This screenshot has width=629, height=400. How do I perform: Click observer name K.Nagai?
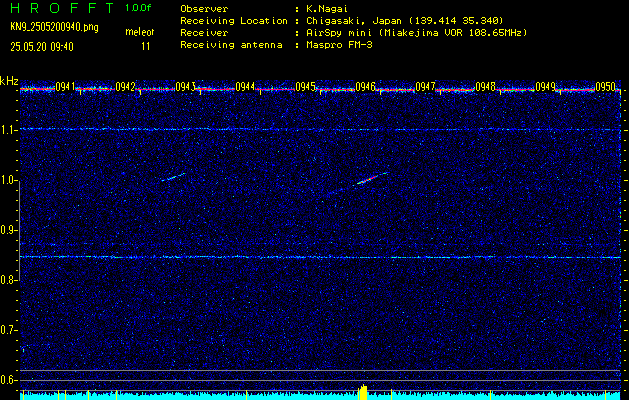click(325, 9)
